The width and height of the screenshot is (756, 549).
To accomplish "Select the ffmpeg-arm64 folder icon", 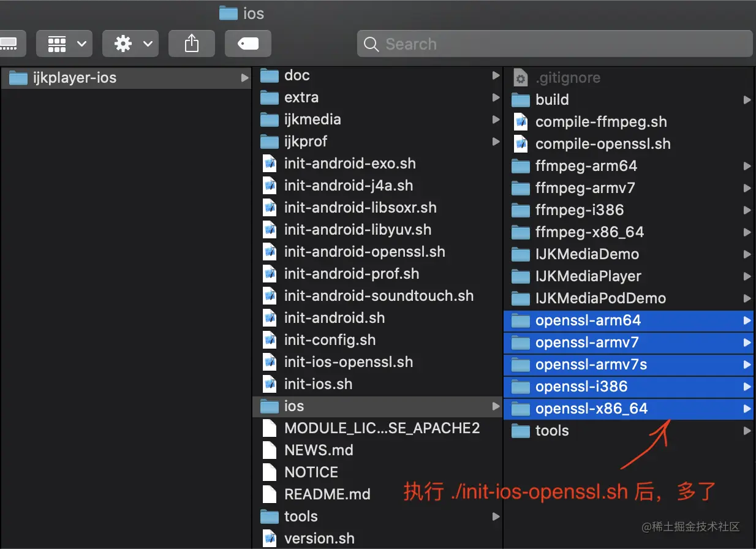I will (x=521, y=166).
